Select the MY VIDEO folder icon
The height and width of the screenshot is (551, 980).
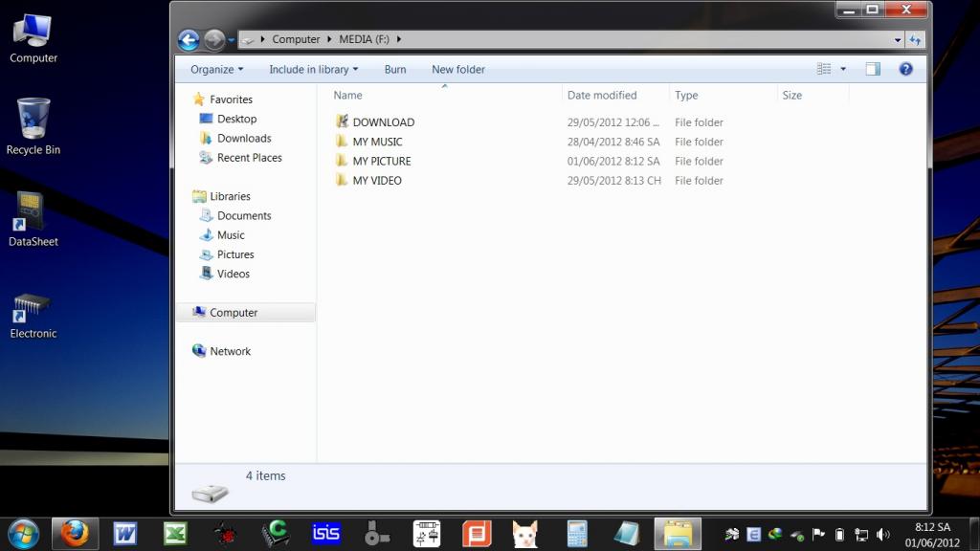pos(342,180)
